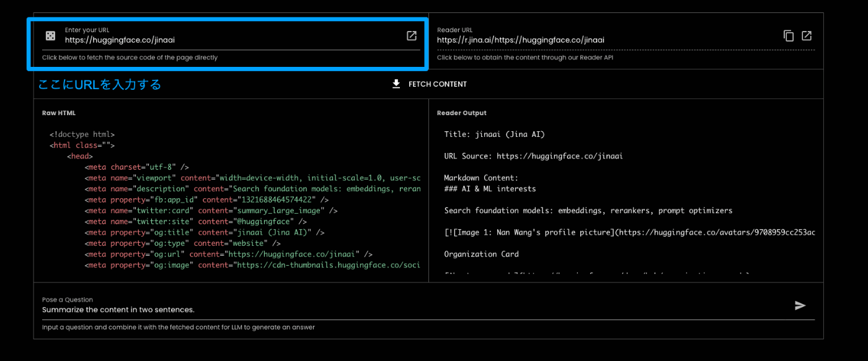The image size is (868, 361).
Task: Click the Nan Wang's profile picture line
Action: 629,232
